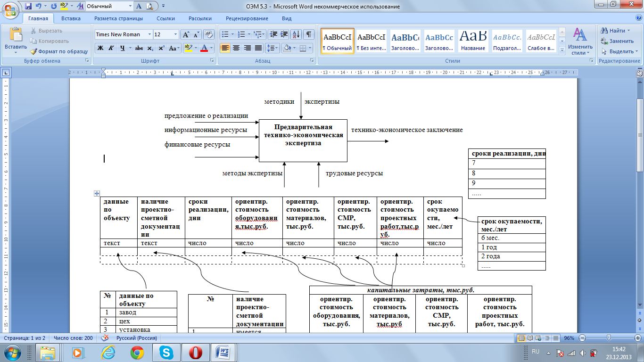The height and width of the screenshot is (362, 644).
Task: Open Print Preview from Quick Access Toolbar
Action: coord(149,7)
